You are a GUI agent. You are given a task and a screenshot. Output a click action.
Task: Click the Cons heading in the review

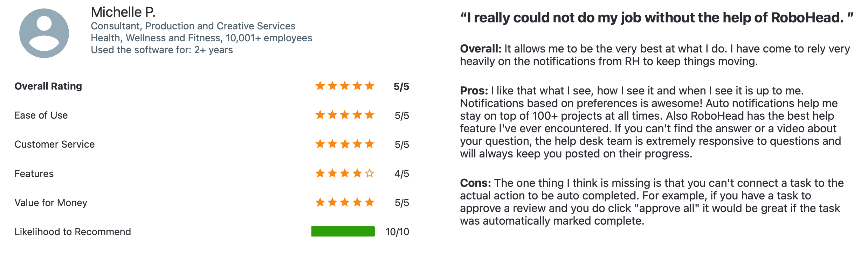click(476, 183)
